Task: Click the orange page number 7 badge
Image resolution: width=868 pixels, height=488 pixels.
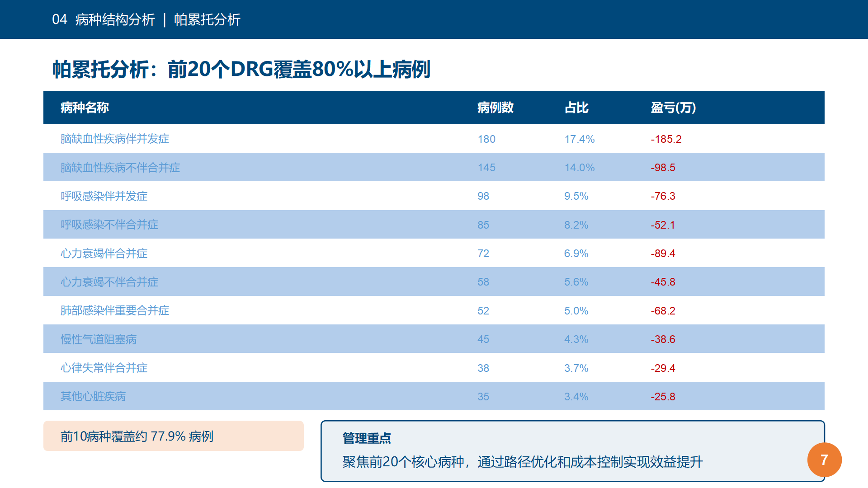Action: (824, 460)
